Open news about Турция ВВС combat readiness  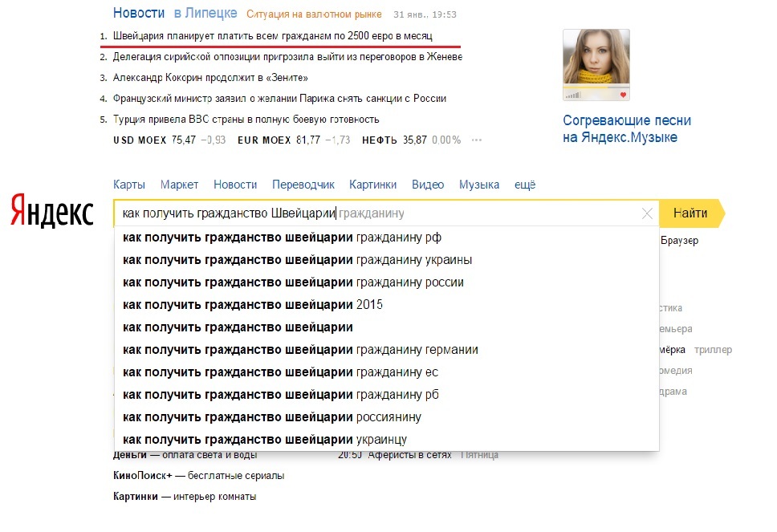pyautogui.click(x=246, y=120)
